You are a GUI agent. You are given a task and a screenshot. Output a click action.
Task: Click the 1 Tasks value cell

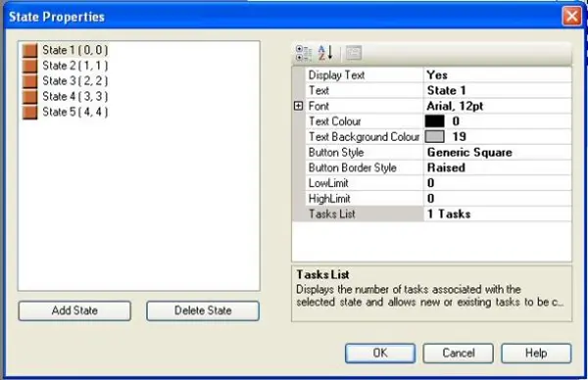498,214
